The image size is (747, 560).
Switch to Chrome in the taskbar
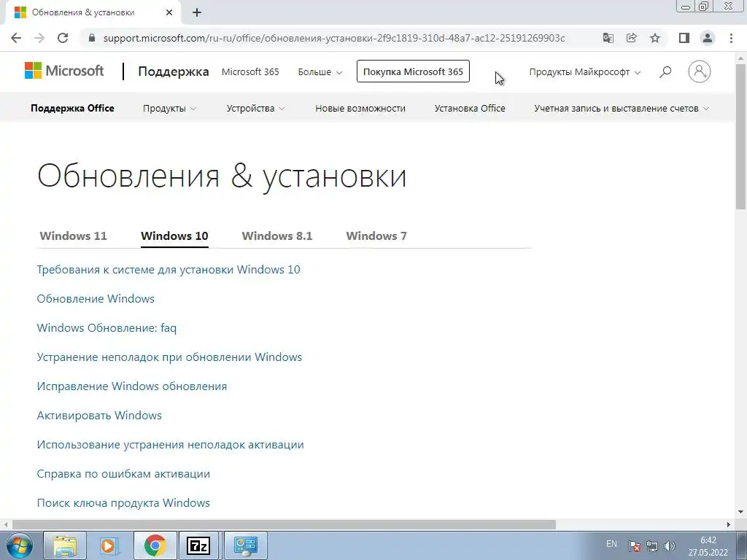155,545
